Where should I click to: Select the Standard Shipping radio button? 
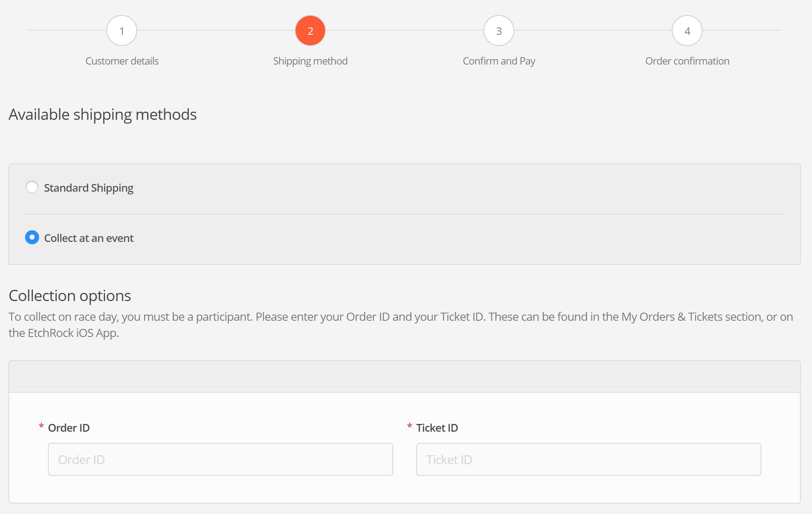tap(32, 187)
